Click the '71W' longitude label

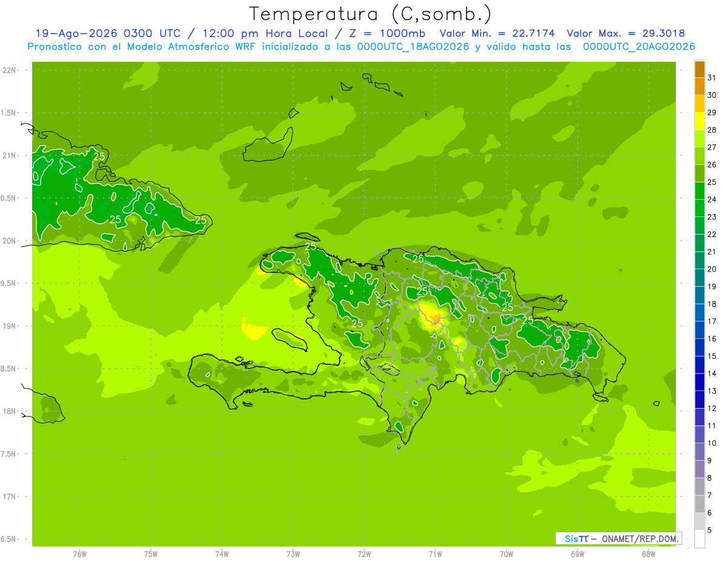click(435, 554)
